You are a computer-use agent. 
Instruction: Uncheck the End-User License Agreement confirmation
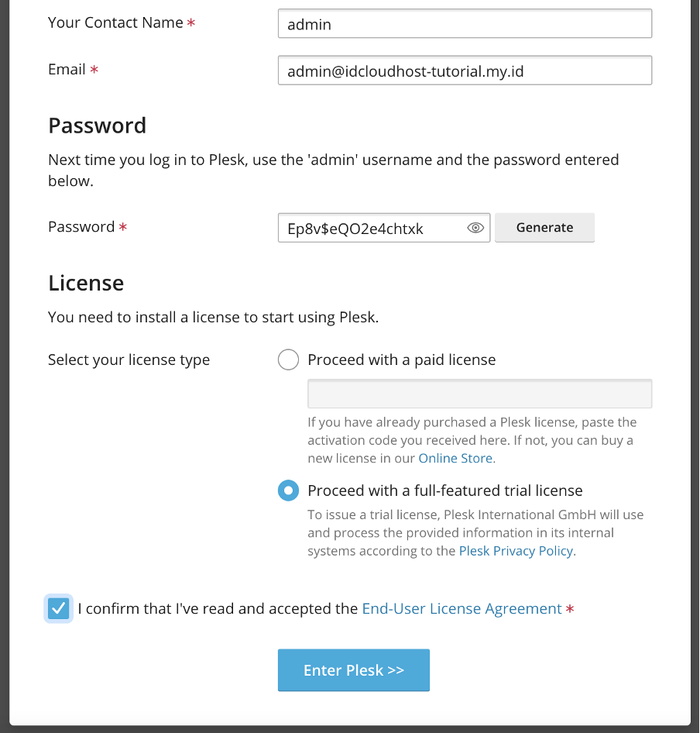58,608
